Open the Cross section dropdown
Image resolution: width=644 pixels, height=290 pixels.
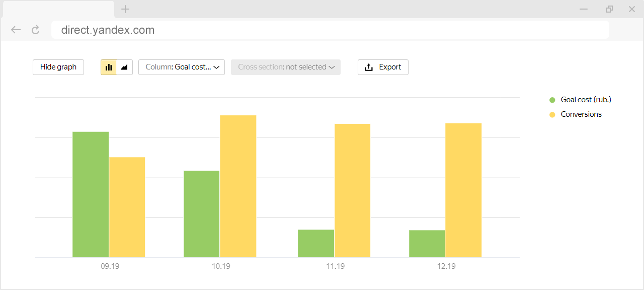286,67
